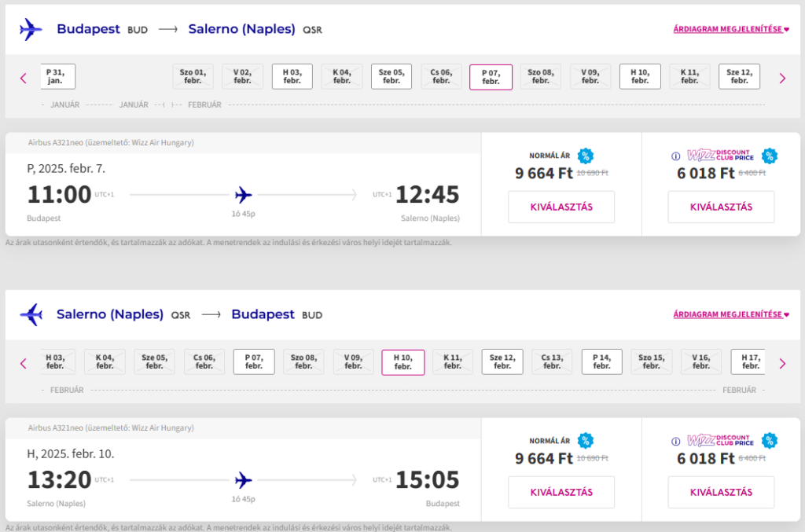Expand the outbound Árdiagram megjelenítése
Image resolution: width=805 pixels, height=532 pixels.
point(731,29)
